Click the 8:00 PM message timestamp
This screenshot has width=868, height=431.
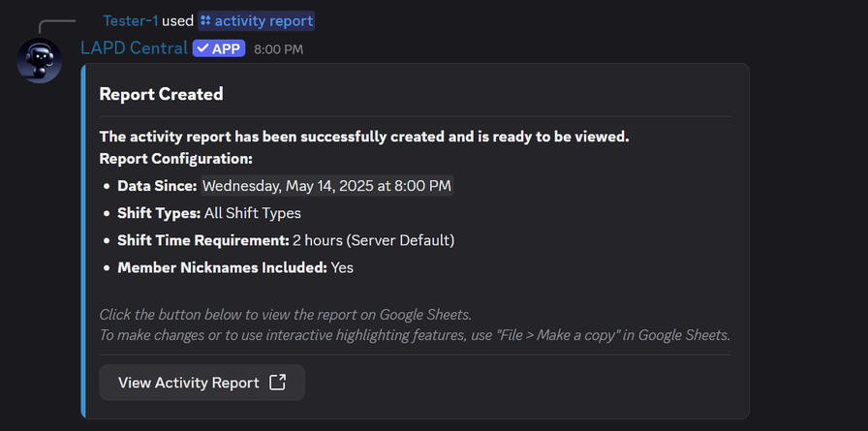pyautogui.click(x=278, y=49)
